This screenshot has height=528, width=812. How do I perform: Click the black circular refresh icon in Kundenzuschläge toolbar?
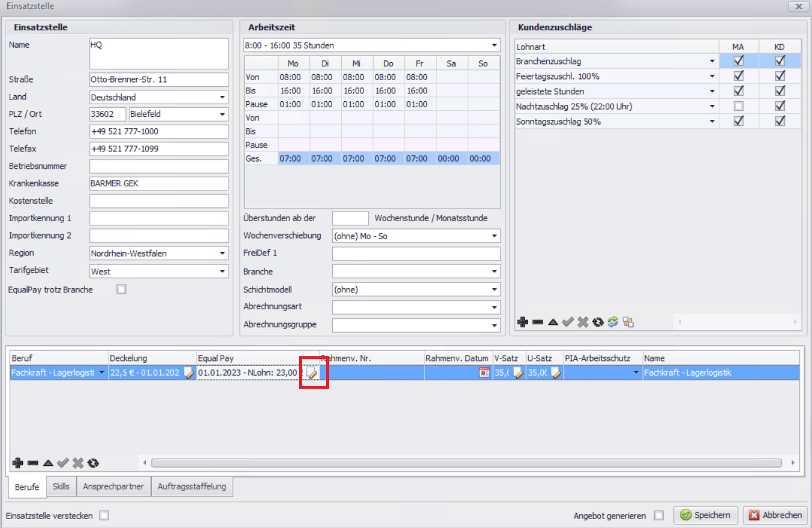click(x=597, y=322)
